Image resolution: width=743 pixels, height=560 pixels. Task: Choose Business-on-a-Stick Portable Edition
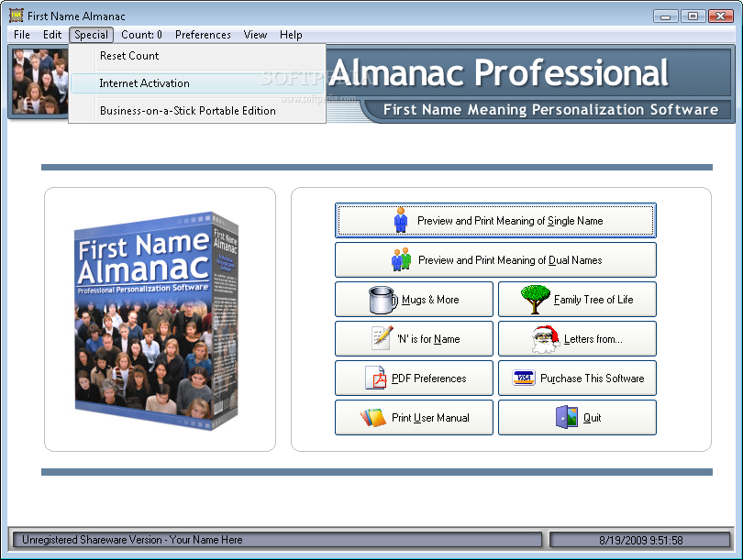click(197, 111)
